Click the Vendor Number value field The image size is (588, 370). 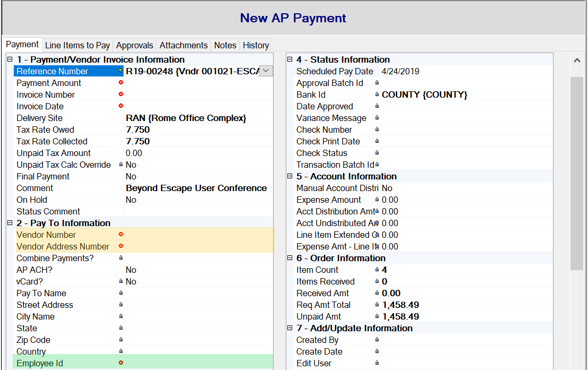[198, 235]
